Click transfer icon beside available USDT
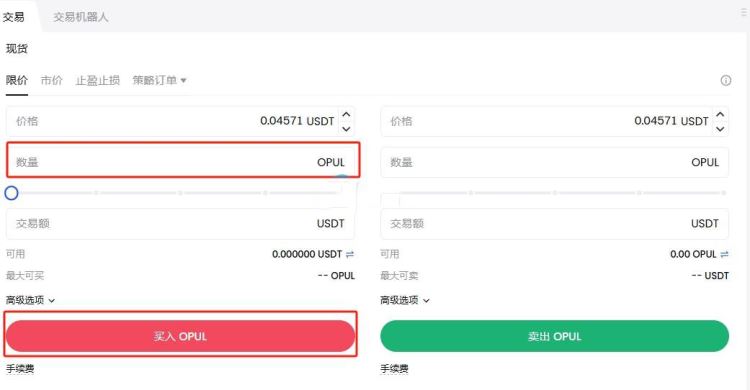 tap(350, 255)
